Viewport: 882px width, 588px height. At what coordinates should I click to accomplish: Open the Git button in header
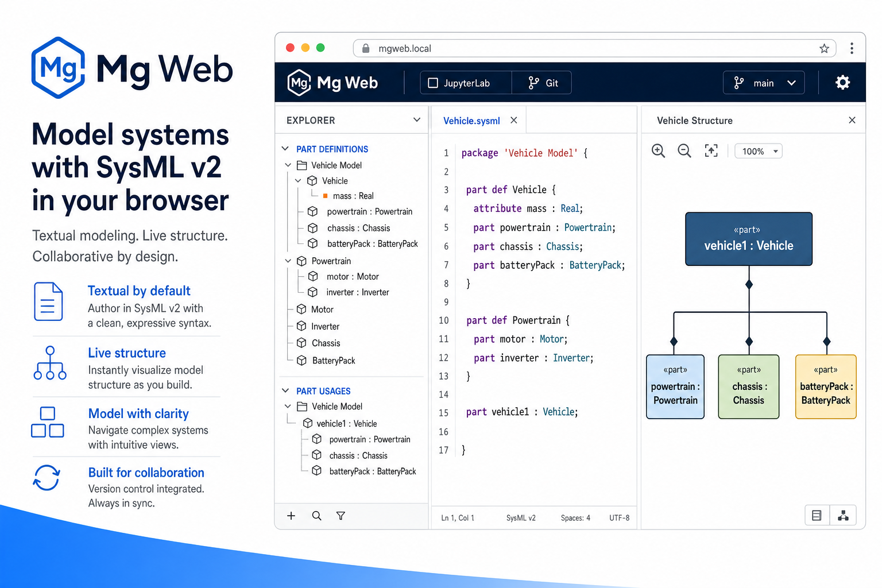542,83
